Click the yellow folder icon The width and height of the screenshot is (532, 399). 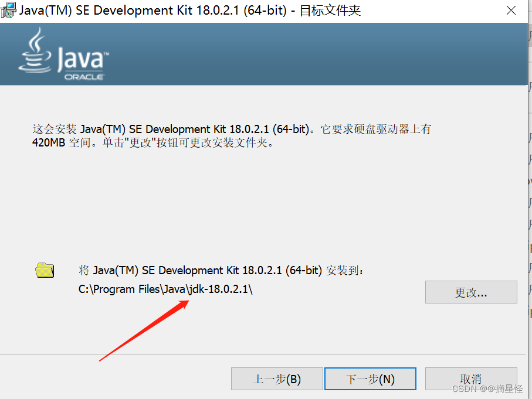pos(45,270)
